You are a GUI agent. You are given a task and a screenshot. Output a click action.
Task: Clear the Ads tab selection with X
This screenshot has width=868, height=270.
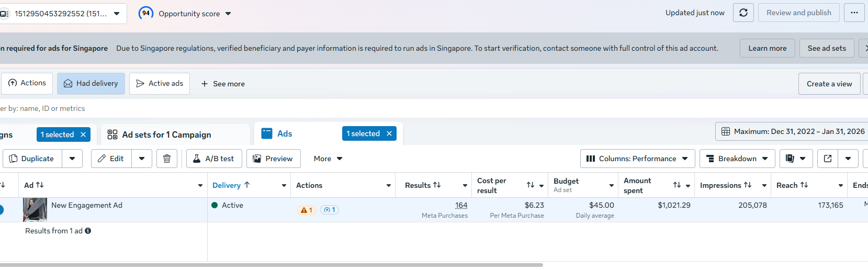click(389, 133)
